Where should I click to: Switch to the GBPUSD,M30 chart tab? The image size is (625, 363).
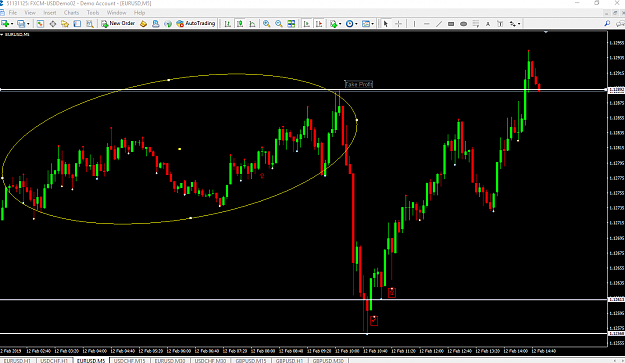(x=328, y=360)
